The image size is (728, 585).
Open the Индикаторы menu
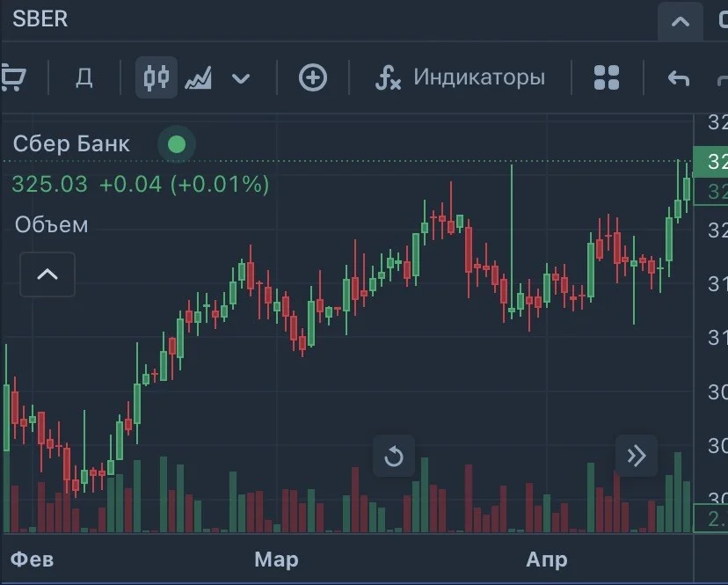click(478, 77)
